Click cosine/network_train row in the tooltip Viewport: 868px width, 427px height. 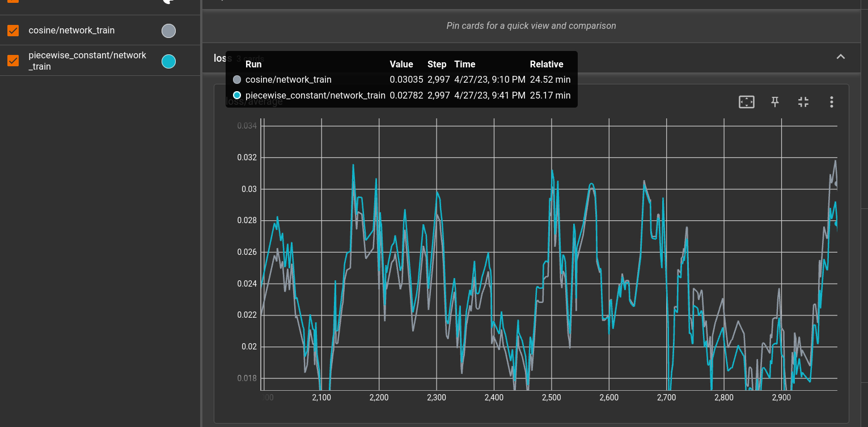click(401, 80)
